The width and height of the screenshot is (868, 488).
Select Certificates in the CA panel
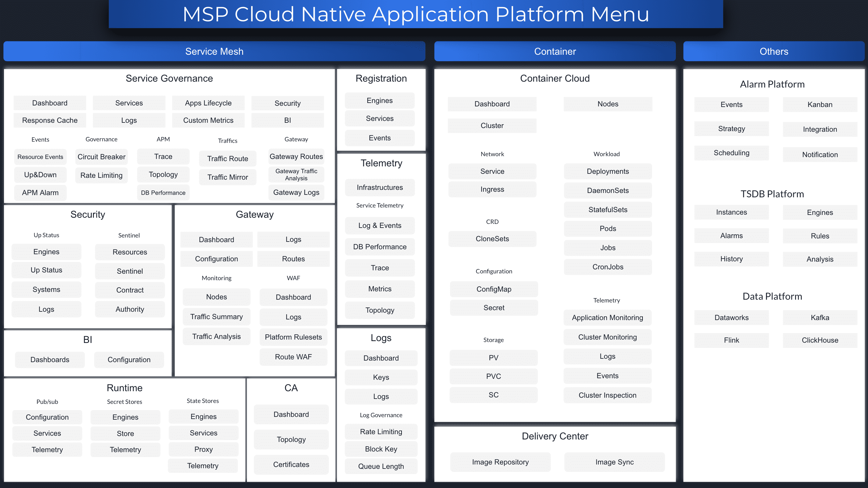pyautogui.click(x=291, y=464)
